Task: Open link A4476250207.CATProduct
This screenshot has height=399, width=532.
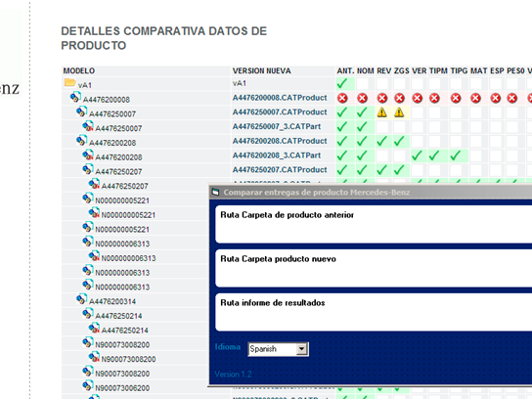Action: 280,169
